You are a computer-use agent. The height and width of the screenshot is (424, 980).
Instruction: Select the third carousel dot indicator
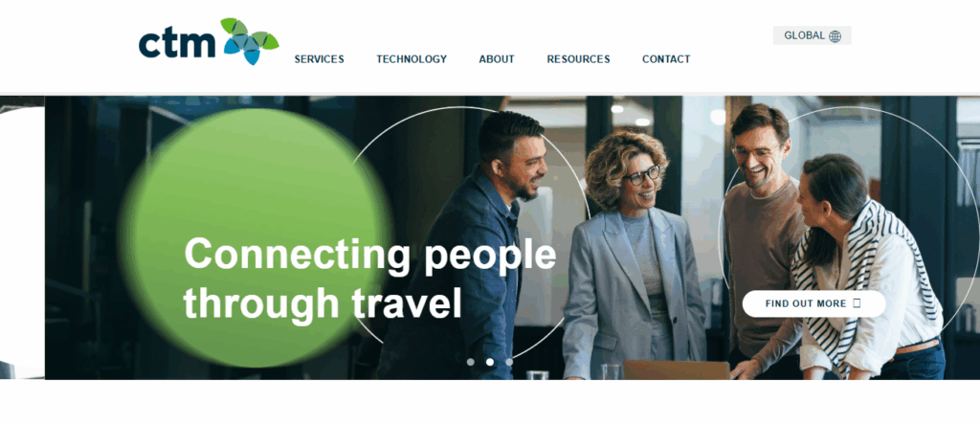tap(509, 362)
